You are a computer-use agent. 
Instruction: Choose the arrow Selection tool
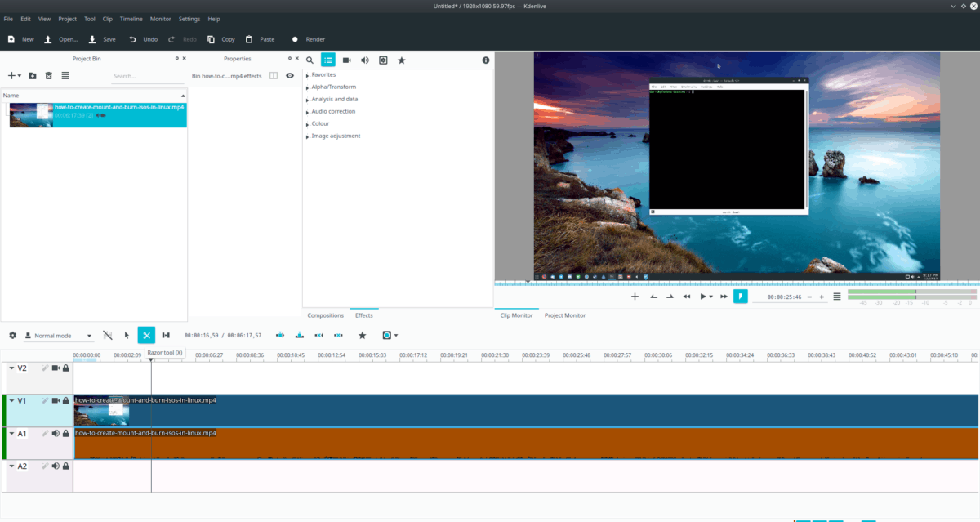127,335
